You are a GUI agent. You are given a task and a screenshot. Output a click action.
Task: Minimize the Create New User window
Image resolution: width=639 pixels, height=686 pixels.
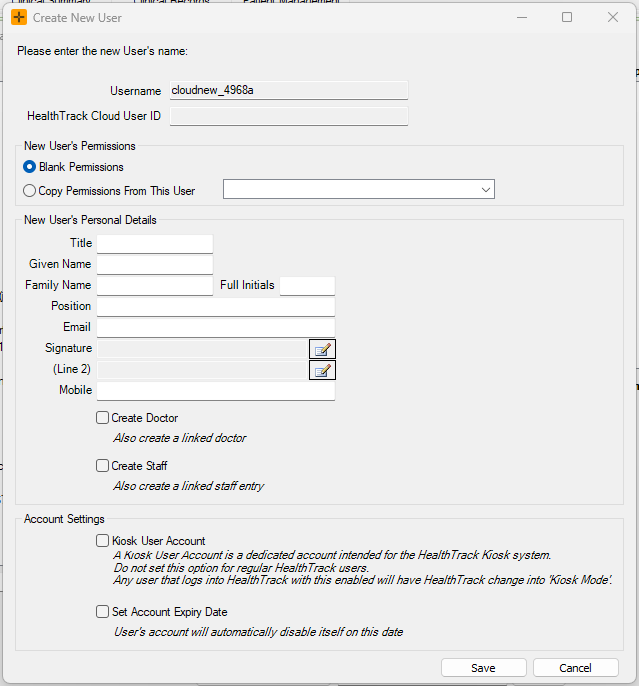coord(522,17)
